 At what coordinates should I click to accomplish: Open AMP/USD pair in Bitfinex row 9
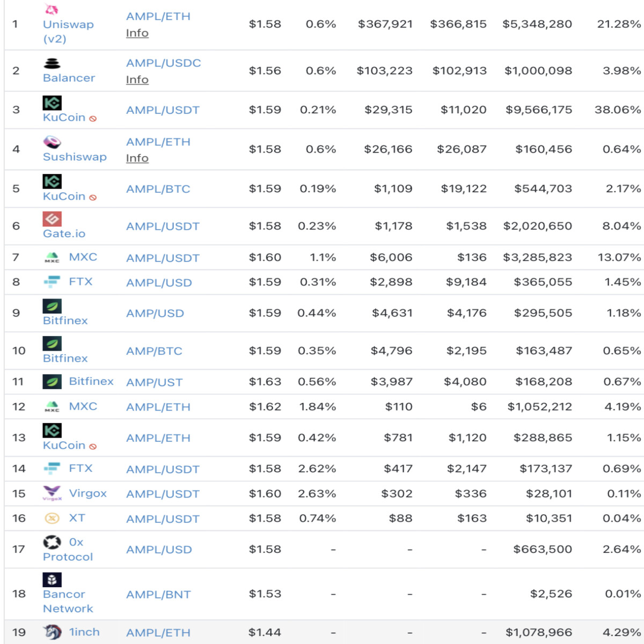click(x=155, y=313)
